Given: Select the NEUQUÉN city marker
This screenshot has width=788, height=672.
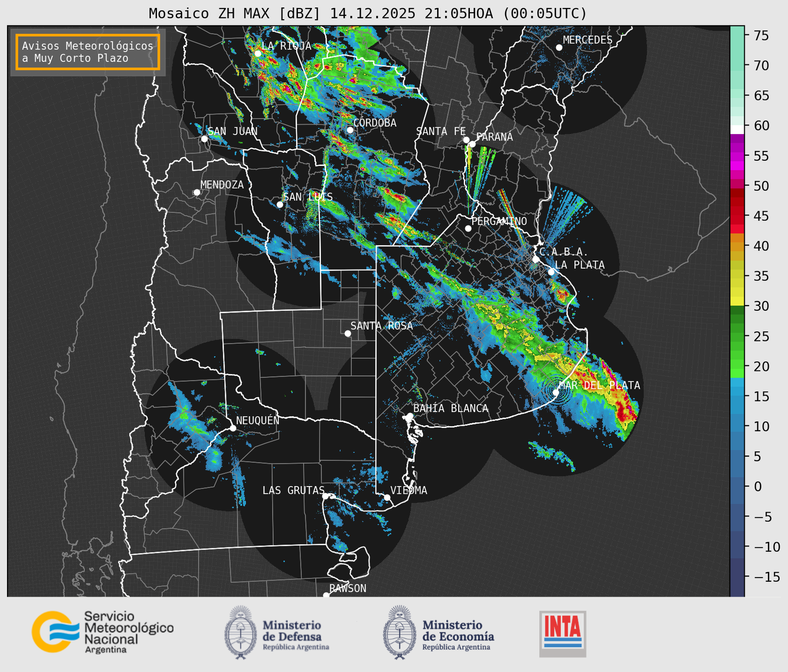Looking at the screenshot, I should [x=233, y=428].
